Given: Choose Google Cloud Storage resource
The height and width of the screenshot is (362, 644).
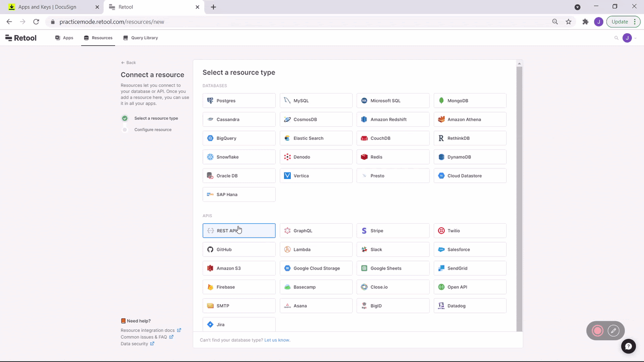Looking at the screenshot, I should pyautogui.click(x=316, y=268).
